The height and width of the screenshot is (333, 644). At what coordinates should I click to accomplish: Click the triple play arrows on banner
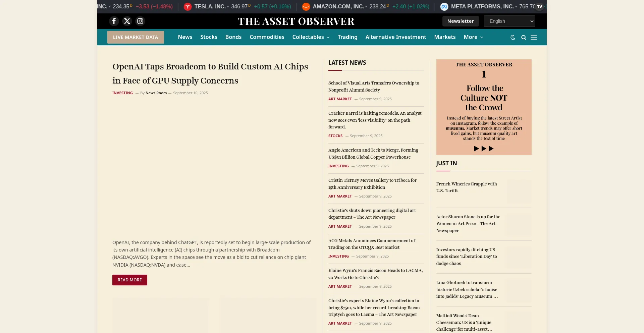(x=484, y=149)
